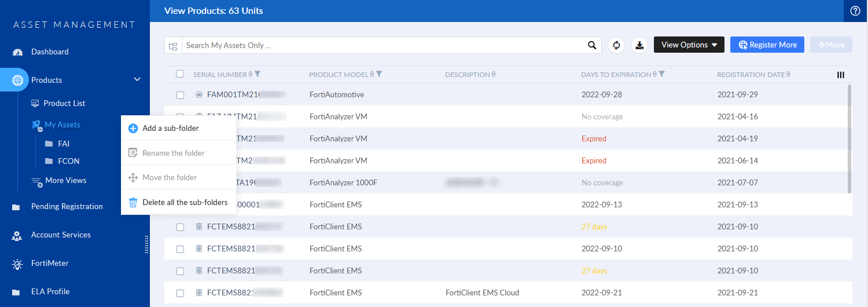Screen dimensions: 868x307
Task: Select Delete all the sub-folders entry
Action: coord(179,203)
